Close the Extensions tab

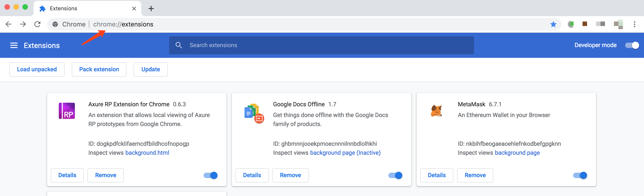(x=134, y=9)
